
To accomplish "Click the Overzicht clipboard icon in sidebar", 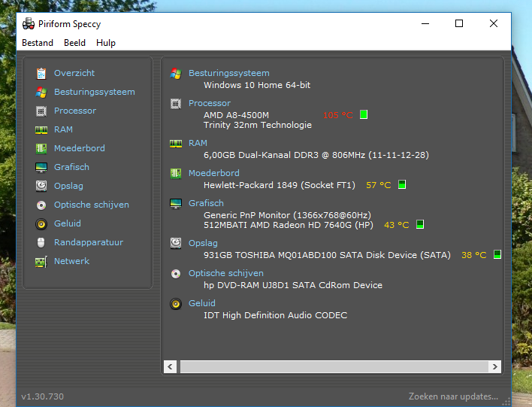I will tap(41, 74).
